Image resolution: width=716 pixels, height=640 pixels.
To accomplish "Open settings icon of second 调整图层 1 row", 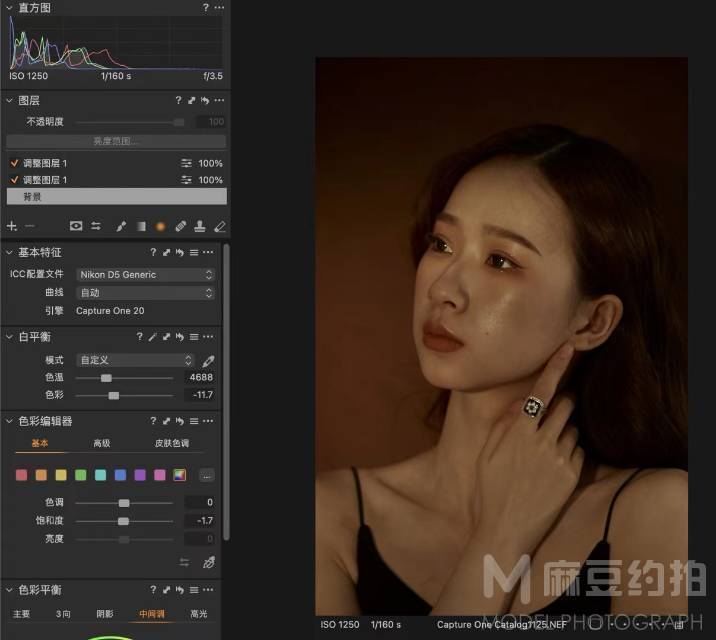I will (186, 180).
